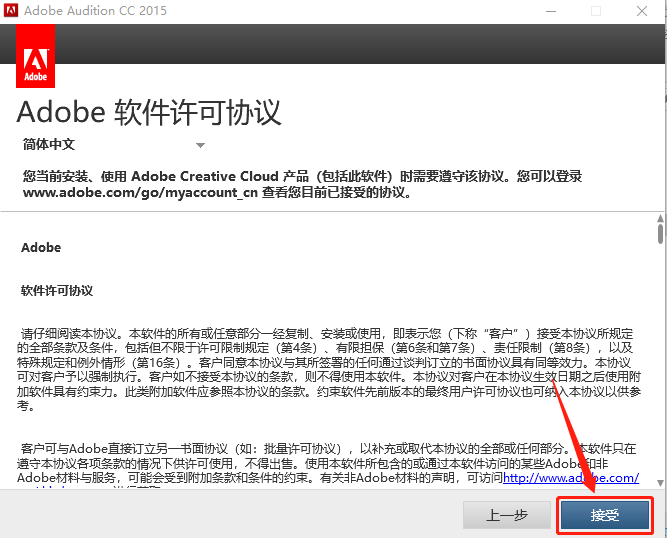Click the 'Adobe 软件许可协议' page heading

[x=149, y=113]
